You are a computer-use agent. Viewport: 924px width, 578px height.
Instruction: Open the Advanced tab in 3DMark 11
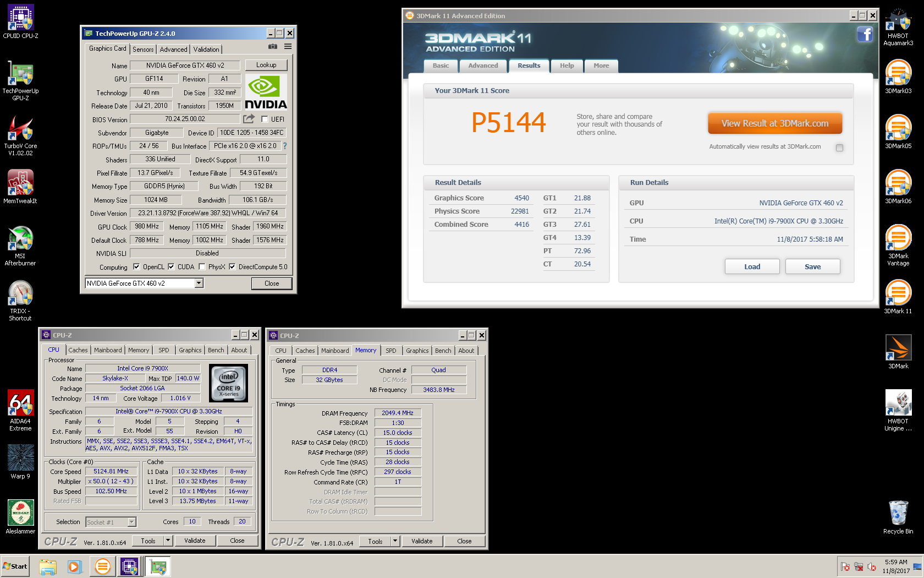[x=483, y=66]
